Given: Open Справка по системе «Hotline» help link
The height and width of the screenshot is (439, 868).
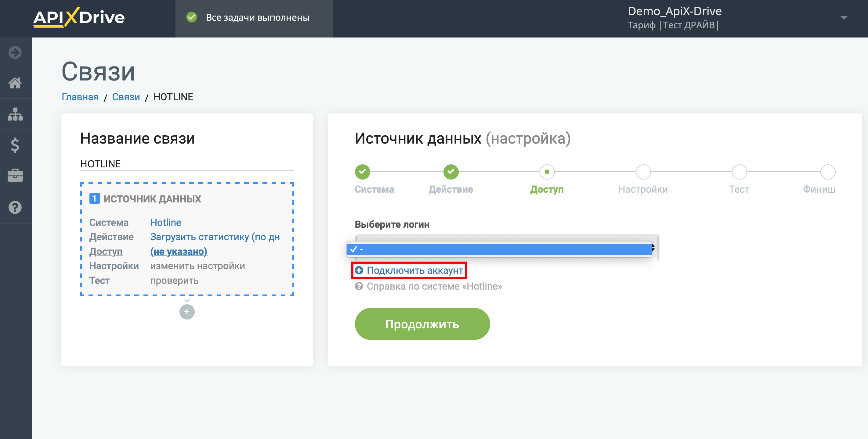Looking at the screenshot, I should coord(434,287).
